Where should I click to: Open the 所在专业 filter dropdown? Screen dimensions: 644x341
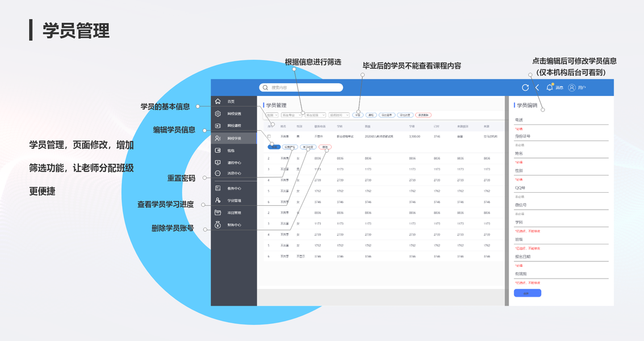tap(291, 115)
